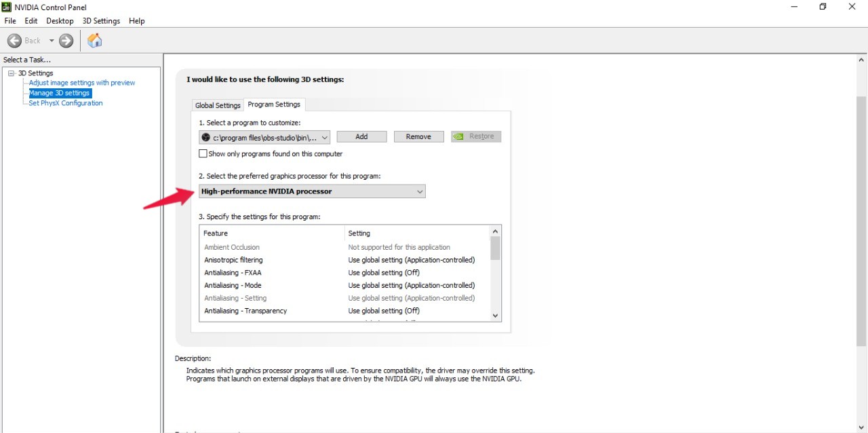
Task: Open the Back history dropdown arrow
Action: point(52,41)
